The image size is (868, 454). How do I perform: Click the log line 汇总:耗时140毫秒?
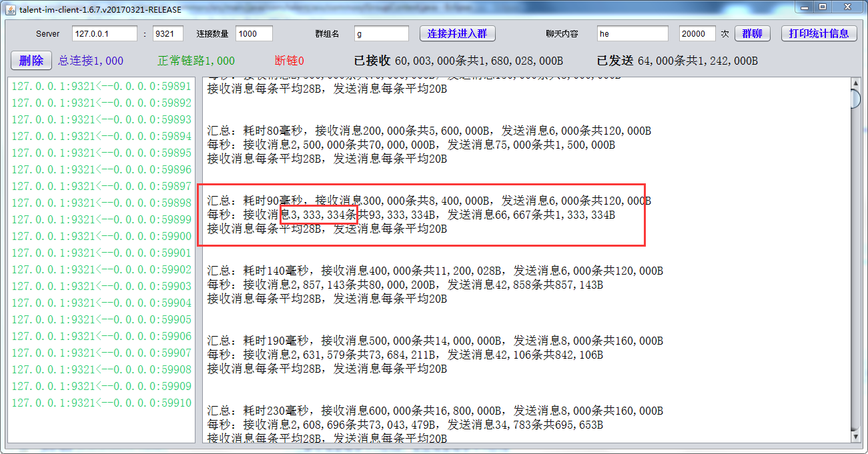[435, 271]
